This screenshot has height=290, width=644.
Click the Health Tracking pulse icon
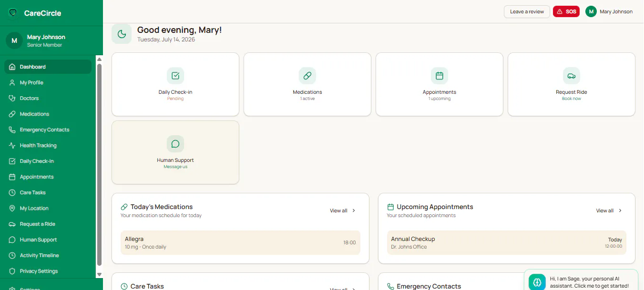(12, 145)
